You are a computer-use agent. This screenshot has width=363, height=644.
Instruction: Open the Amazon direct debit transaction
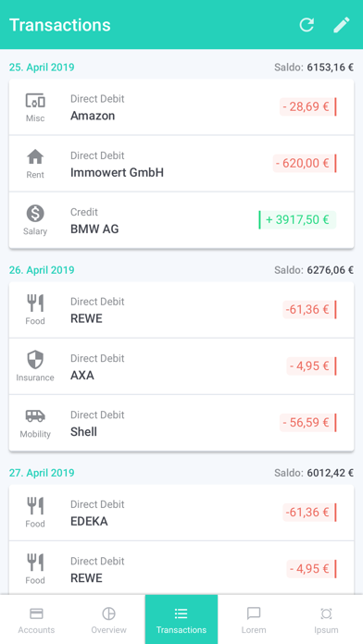point(181,106)
